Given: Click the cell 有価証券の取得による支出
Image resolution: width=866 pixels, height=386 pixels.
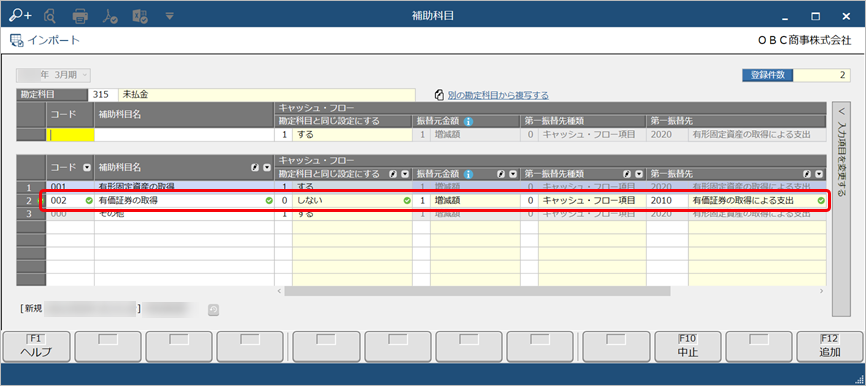Looking at the screenshot, I should coord(757,201).
